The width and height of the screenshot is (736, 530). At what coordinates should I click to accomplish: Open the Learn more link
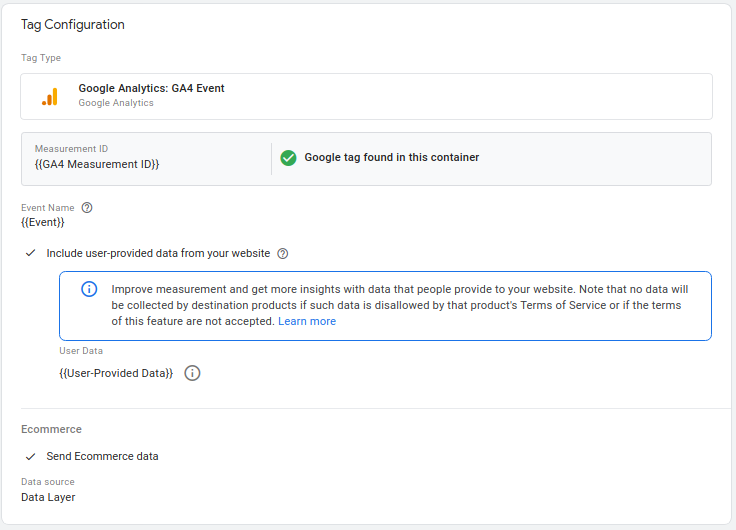coord(307,322)
